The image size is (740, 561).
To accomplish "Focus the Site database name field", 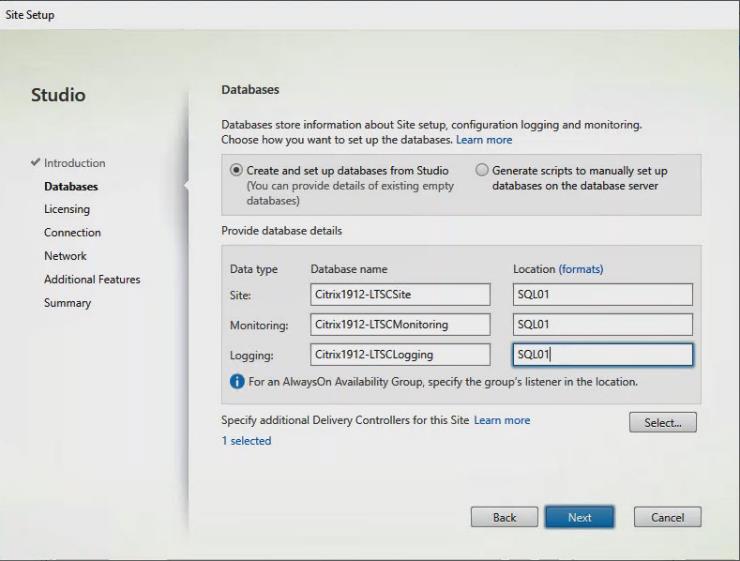I will (400, 294).
